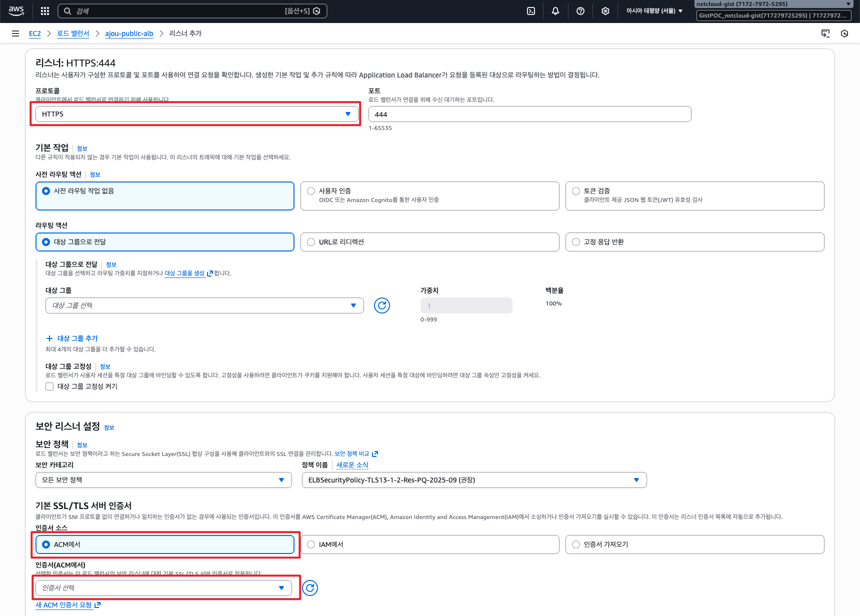
Task: Click the GistPOC_nxtcloud-gist account label
Action: (x=773, y=15)
